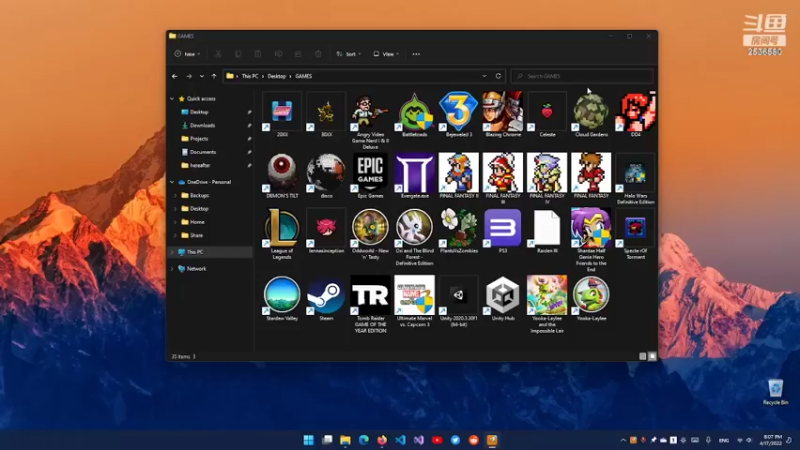Viewport: 800px width, 450px height.
Task: Refresh the GAMES folder view
Action: [x=498, y=76]
